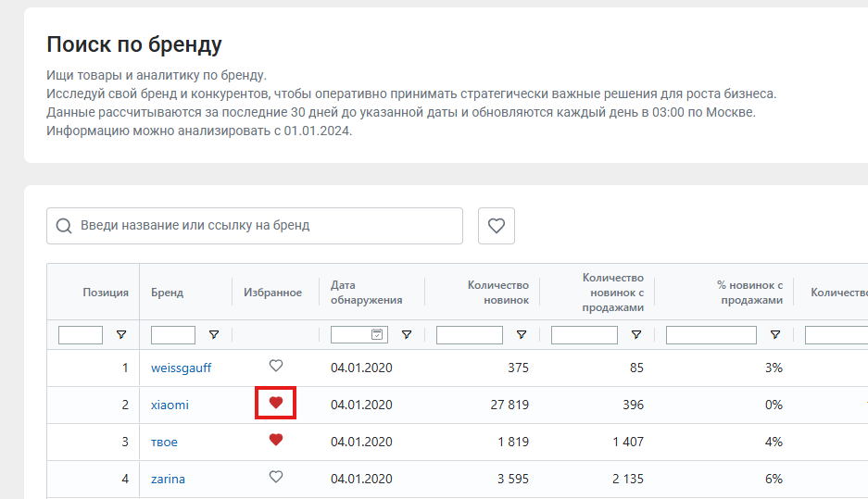Open filter funnel for Позиция column
Viewport: 868px width, 499px height.
(121, 335)
